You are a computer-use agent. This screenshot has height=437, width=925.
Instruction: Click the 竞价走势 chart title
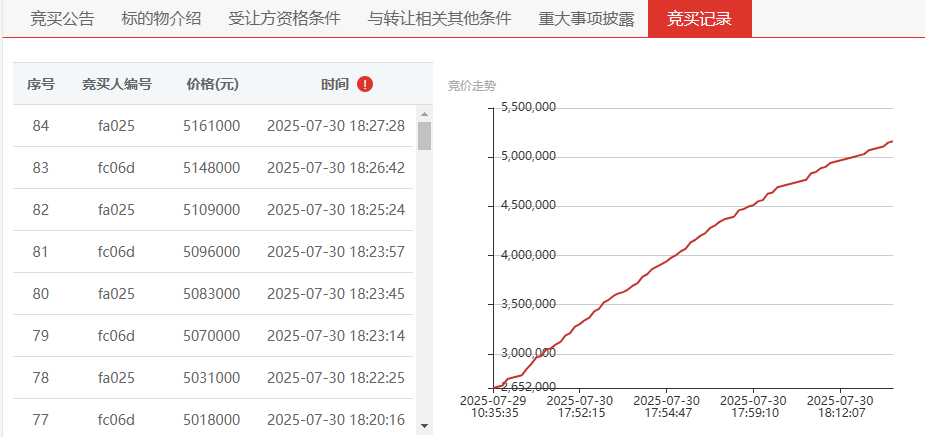tap(471, 86)
